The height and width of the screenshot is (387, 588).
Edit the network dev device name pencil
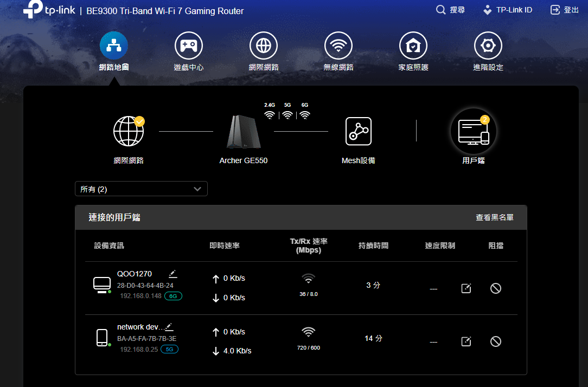(169, 327)
